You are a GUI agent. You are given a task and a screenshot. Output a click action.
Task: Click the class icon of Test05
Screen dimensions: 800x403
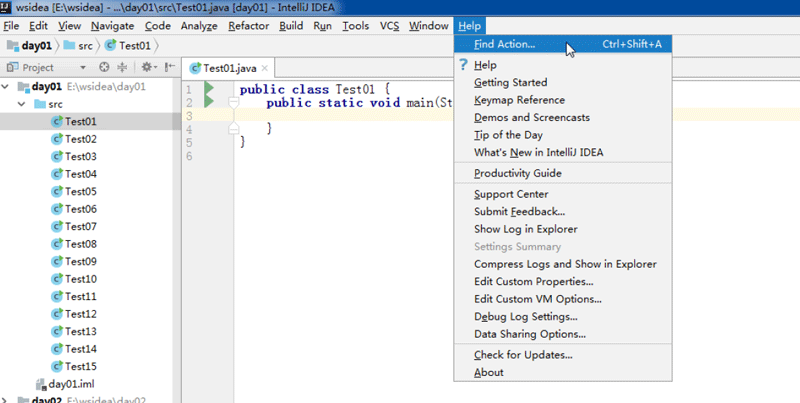click(x=57, y=191)
